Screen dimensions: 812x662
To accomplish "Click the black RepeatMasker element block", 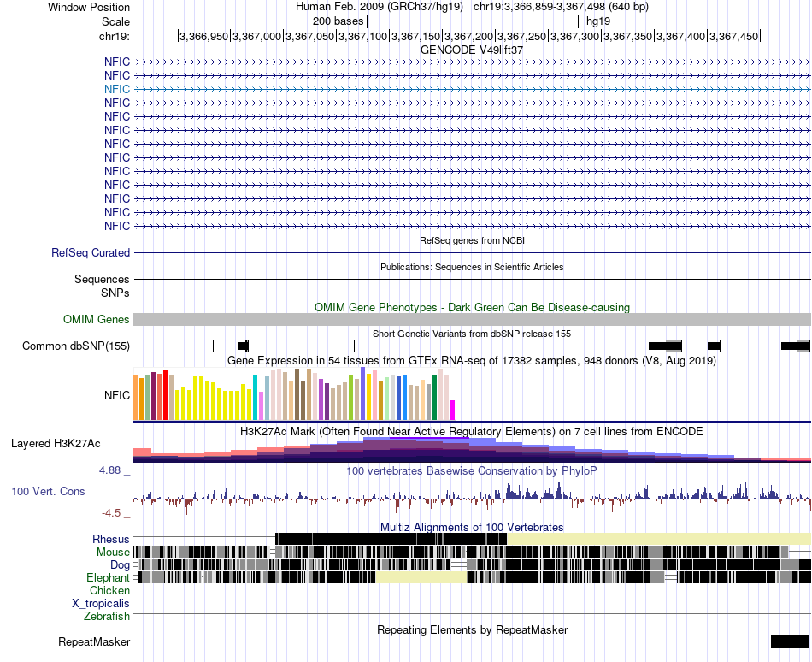I will pos(790,641).
